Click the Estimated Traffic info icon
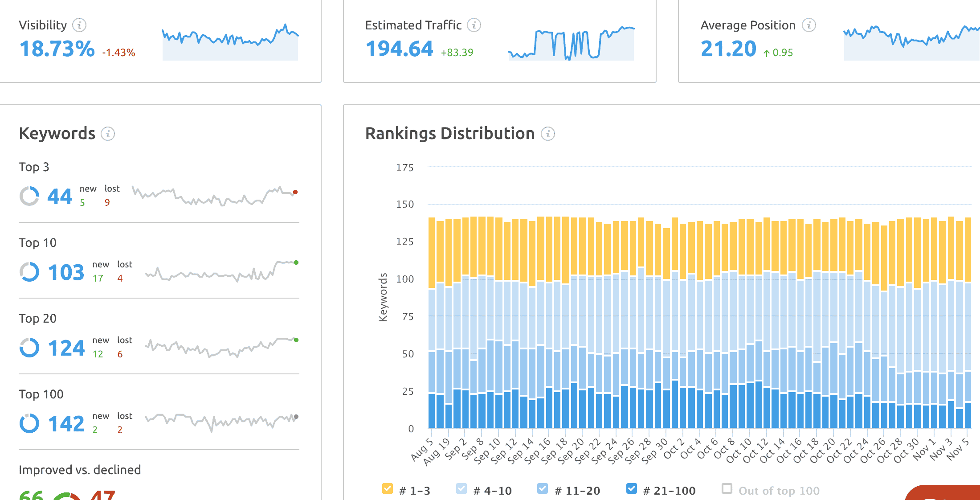The image size is (980, 500). tap(474, 25)
